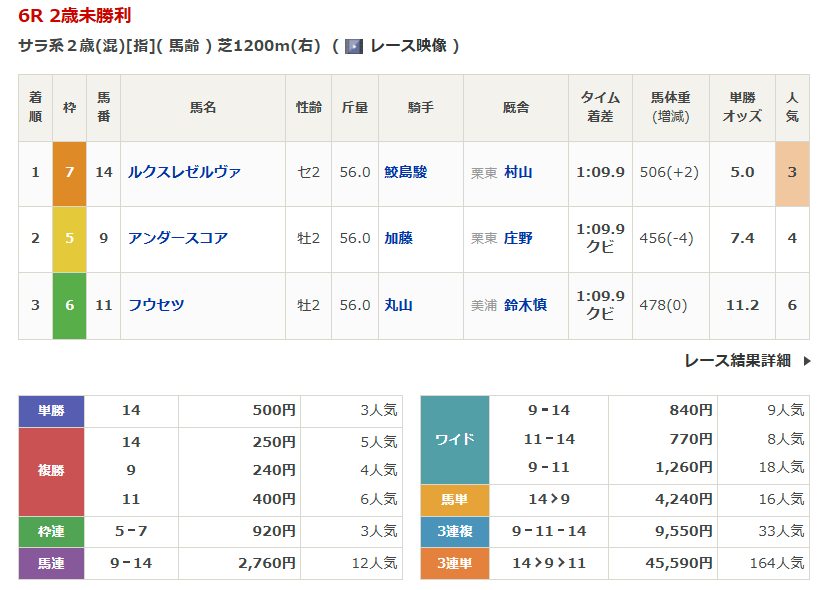Open jockey 加藤 profile
Image resolution: width=826 pixels, height=590 pixels.
click(x=398, y=238)
